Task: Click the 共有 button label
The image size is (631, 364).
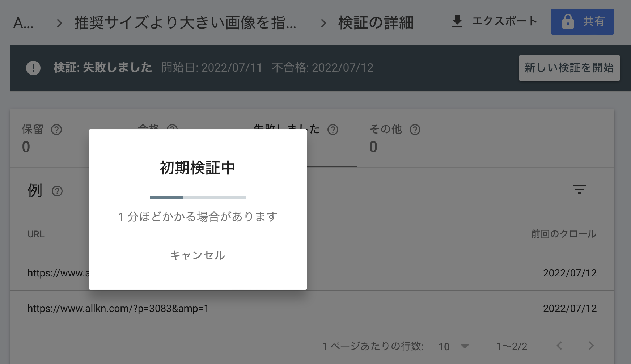Action: pos(594,22)
